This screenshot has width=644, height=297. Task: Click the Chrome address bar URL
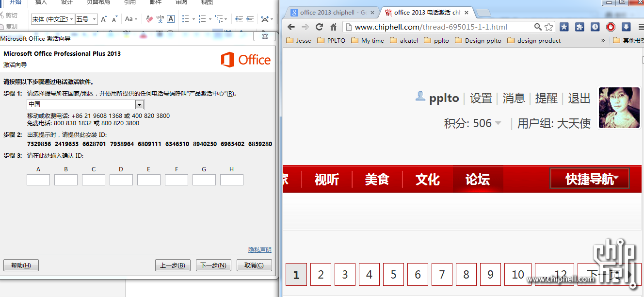431,27
